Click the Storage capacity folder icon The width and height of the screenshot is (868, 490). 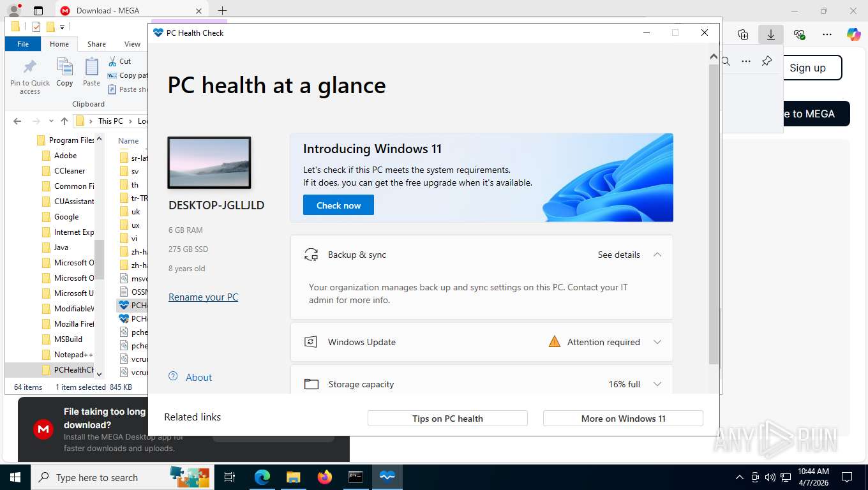tap(311, 384)
